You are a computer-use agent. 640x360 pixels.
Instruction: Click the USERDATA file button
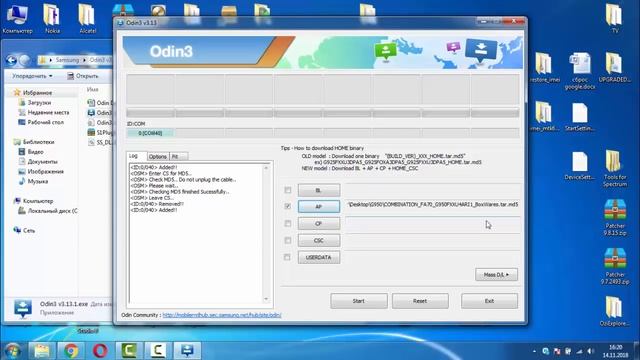319,257
